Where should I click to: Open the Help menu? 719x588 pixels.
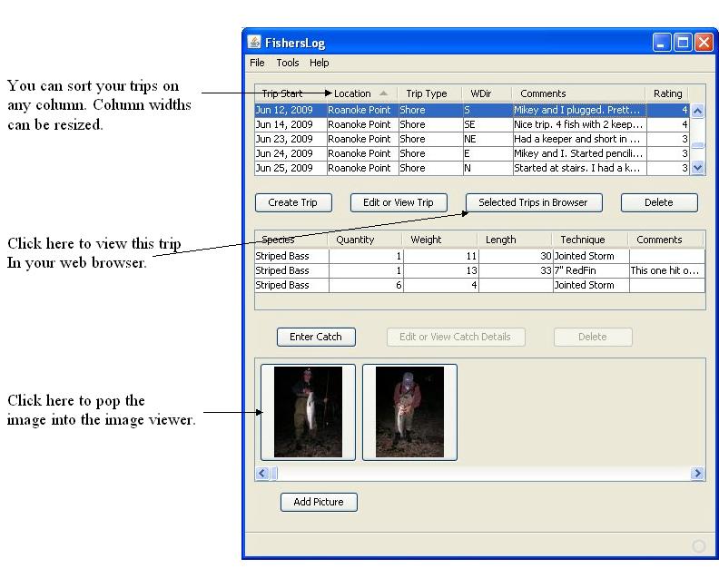(x=319, y=63)
